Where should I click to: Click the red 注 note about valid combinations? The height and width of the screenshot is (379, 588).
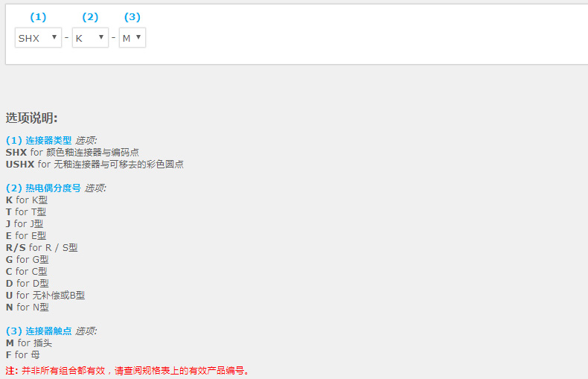point(127,370)
